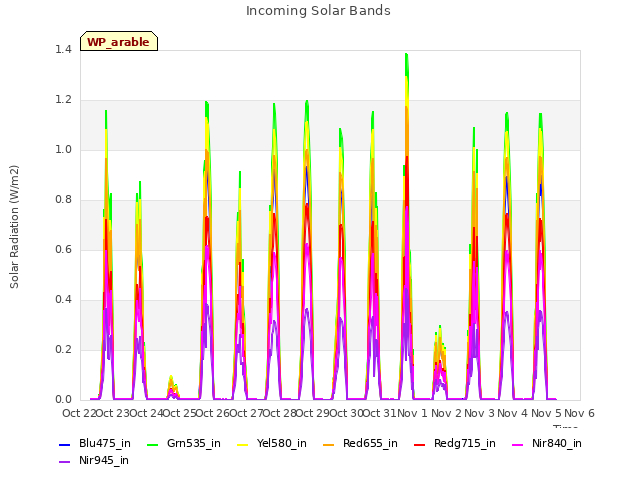Screen dimensions: 640x480
Task: Click the Red655_in orange legend swatch
Action: [x=329, y=444]
